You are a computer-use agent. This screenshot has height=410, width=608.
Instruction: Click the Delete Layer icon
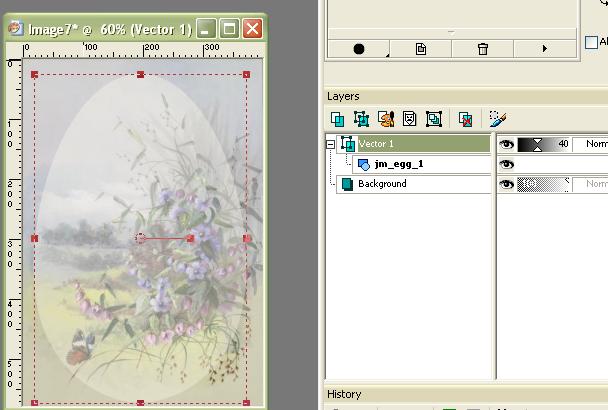tap(465, 119)
